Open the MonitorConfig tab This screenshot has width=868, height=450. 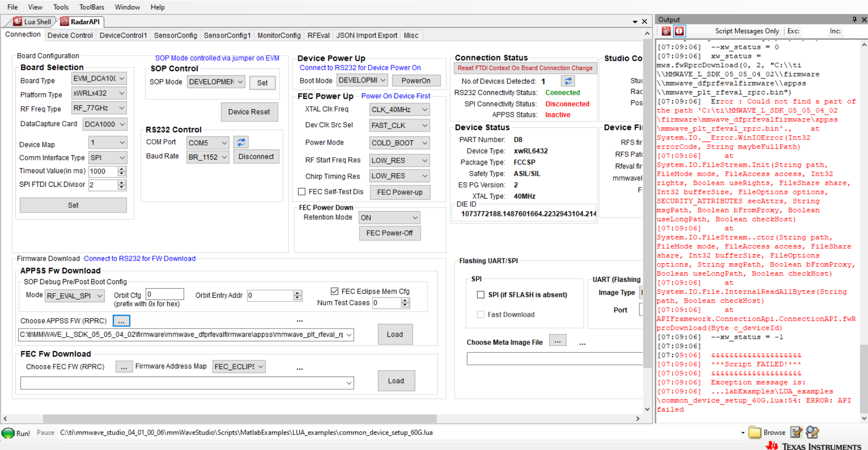pos(279,35)
